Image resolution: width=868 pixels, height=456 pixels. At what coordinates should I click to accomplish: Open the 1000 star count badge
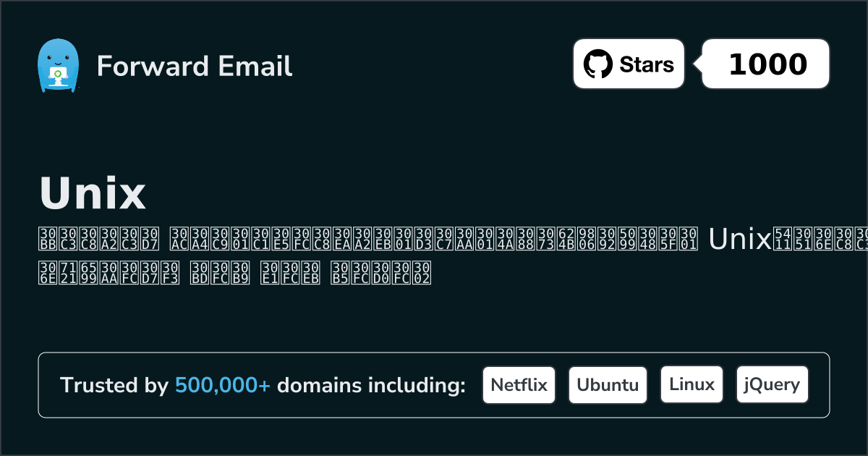pos(767,64)
